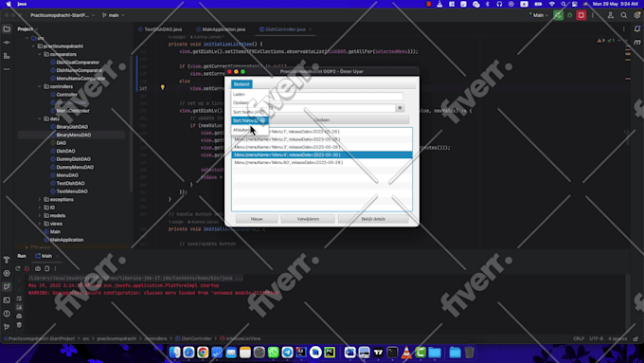Open the Maven tool window icon

coord(637,43)
